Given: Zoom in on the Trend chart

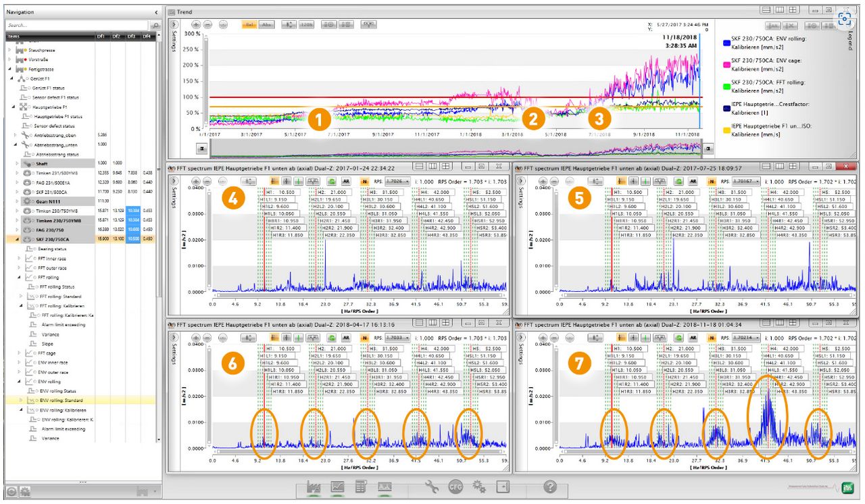Looking at the screenshot, I should (x=196, y=24).
